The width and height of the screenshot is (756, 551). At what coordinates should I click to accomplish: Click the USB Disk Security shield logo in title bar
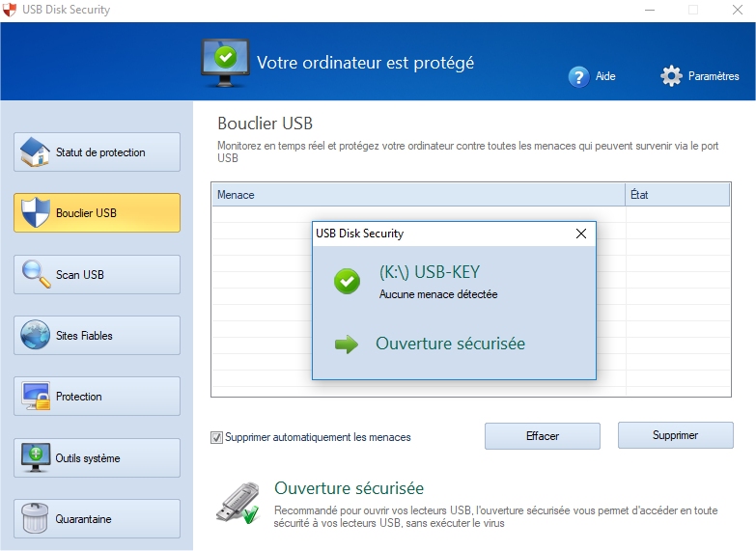(10, 10)
